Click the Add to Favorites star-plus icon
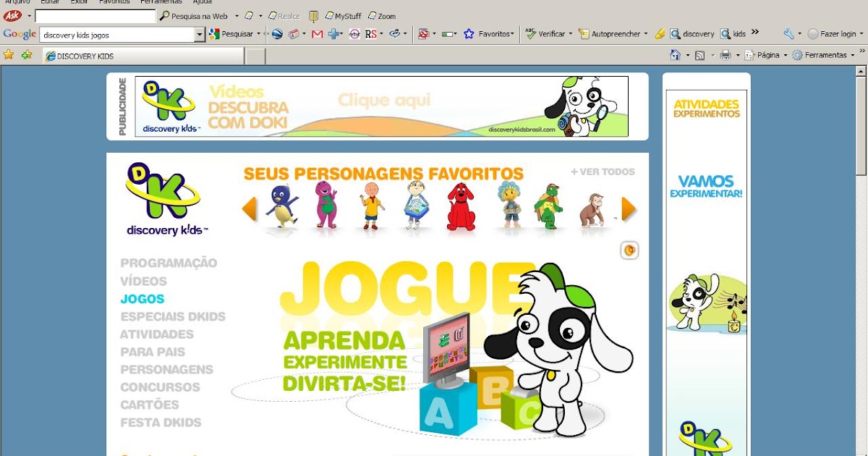The width and height of the screenshot is (868, 456). click(27, 54)
